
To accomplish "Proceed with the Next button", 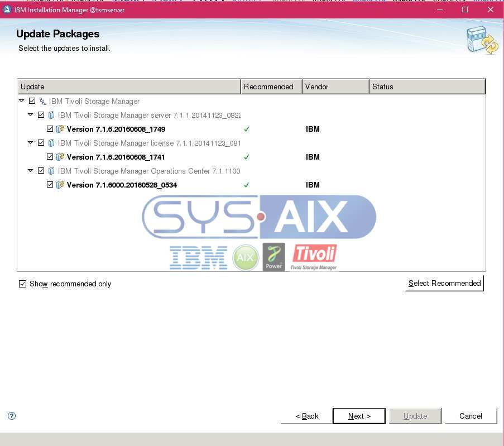I will pyautogui.click(x=359, y=416).
